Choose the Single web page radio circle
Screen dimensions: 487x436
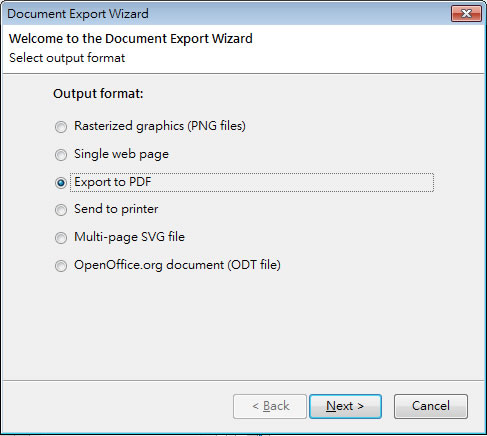tap(61, 155)
